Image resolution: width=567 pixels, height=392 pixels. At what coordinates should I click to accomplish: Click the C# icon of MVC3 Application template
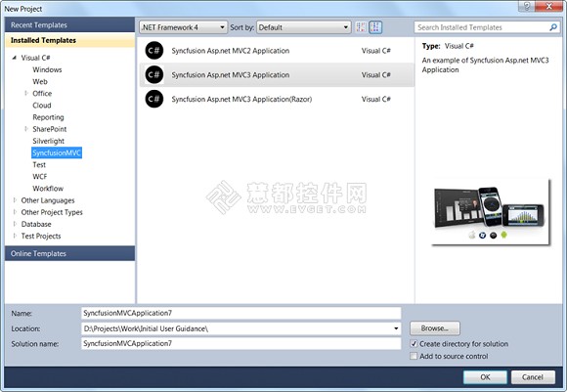154,75
